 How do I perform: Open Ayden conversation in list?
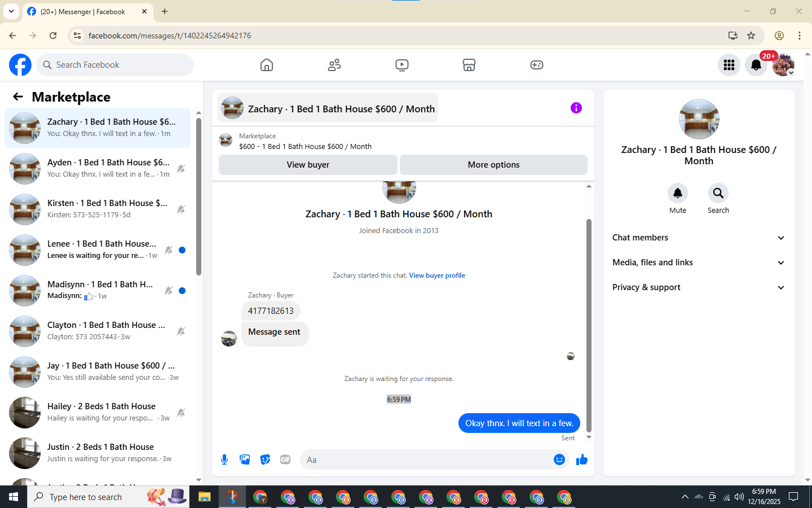pyautogui.click(x=97, y=169)
